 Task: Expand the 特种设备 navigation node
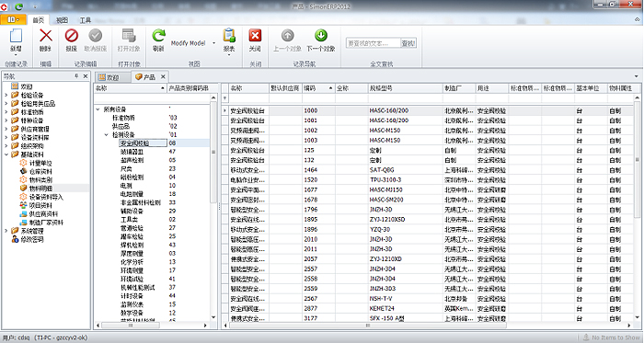coord(6,120)
